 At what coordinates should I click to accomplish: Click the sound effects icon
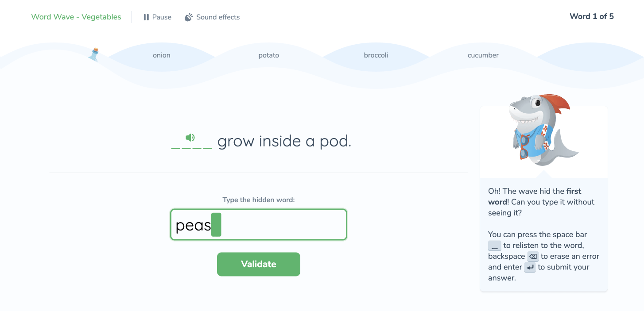[188, 17]
